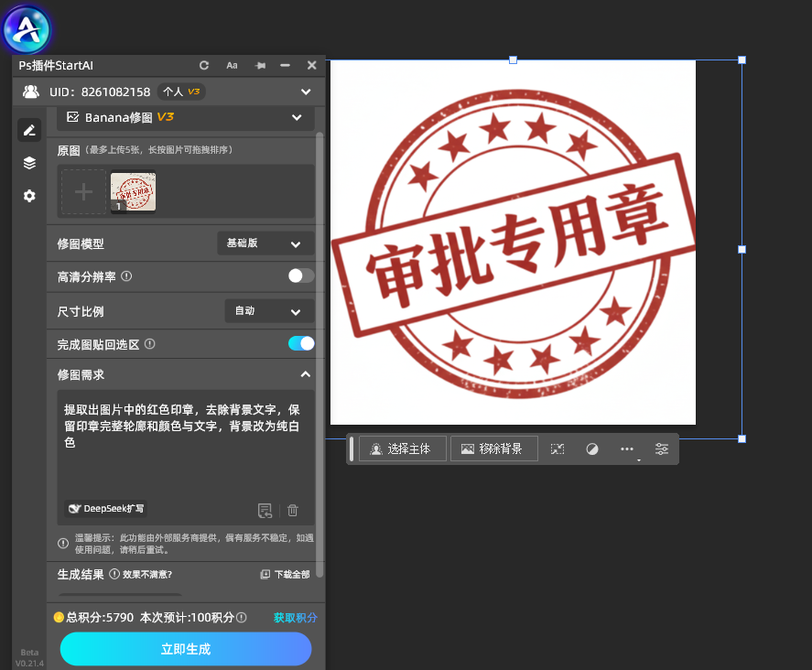Screen dimensions: 812x670
Task: Open prompt history via the clipboard icon
Action: point(265,510)
